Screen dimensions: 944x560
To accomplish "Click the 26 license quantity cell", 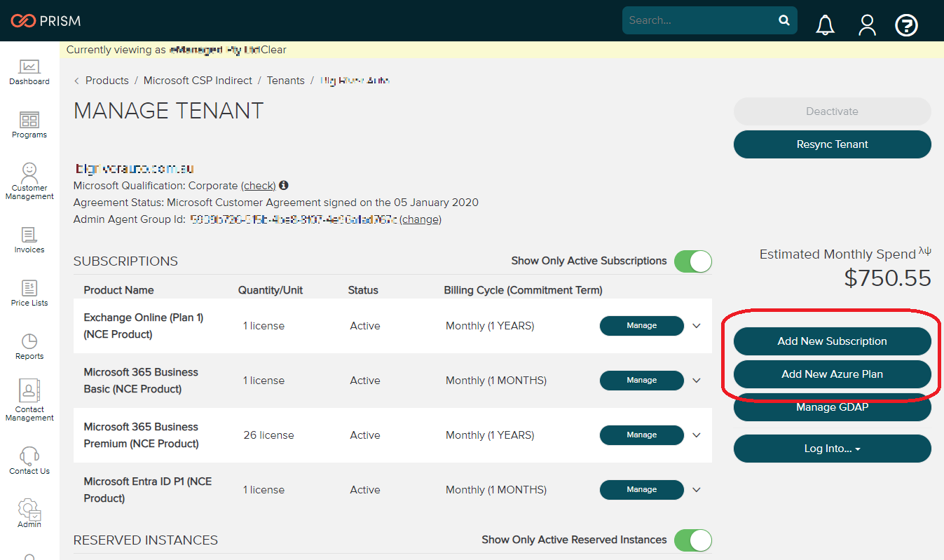I will [x=268, y=435].
